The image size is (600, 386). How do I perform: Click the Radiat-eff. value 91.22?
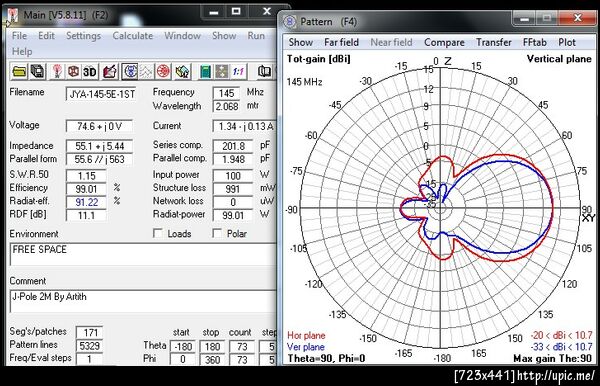[86, 202]
